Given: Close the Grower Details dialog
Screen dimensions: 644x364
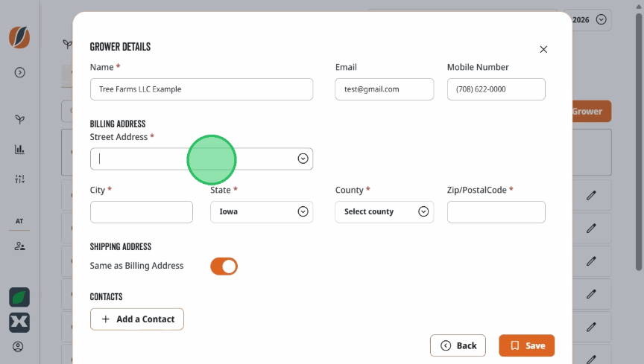Looking at the screenshot, I should coord(543,49).
